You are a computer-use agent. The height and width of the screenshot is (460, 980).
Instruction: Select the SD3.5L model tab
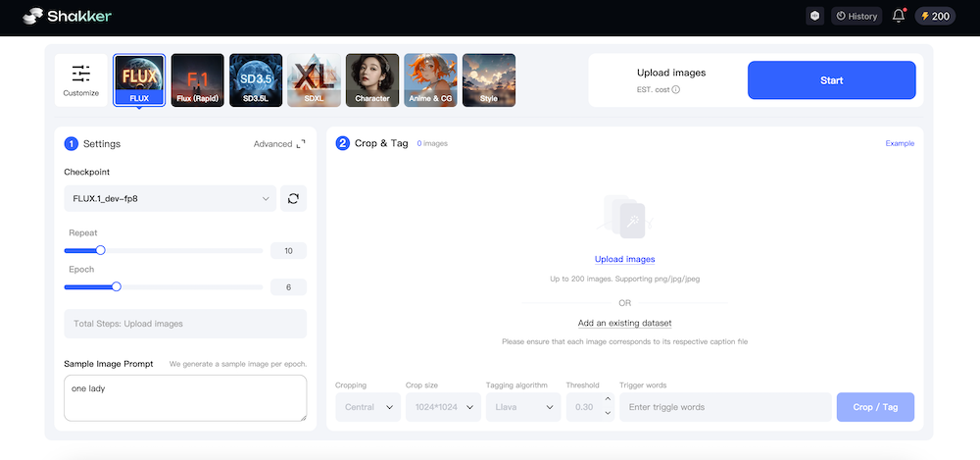pos(255,79)
